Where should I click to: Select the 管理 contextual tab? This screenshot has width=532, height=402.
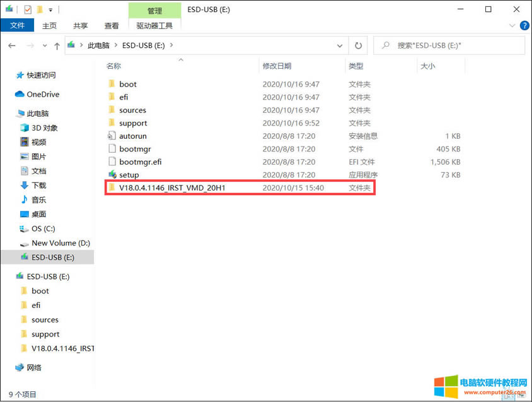154,11
